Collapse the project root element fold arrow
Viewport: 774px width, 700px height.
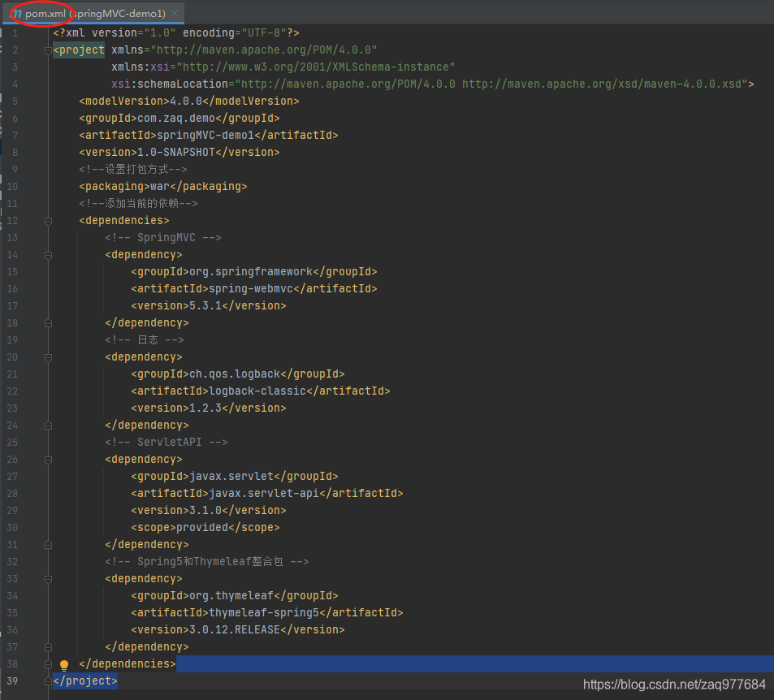click(x=47, y=50)
